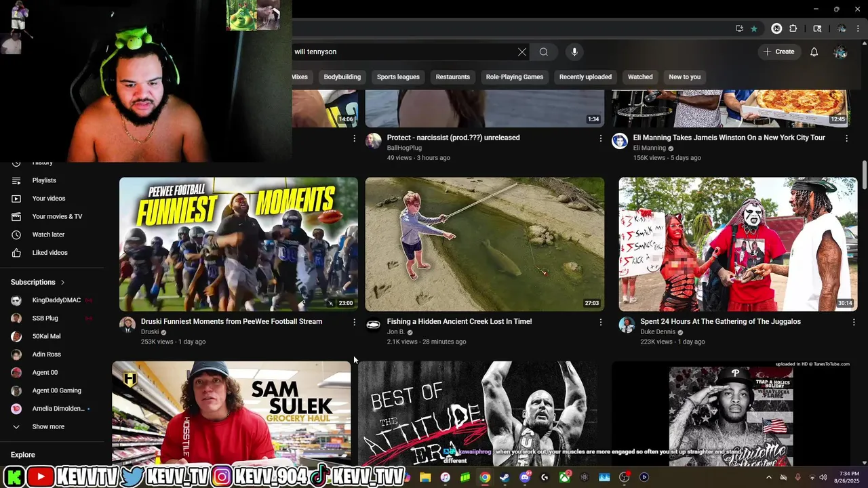Open Duke Dennis channel avatar
The width and height of the screenshot is (868, 488).
click(x=627, y=325)
